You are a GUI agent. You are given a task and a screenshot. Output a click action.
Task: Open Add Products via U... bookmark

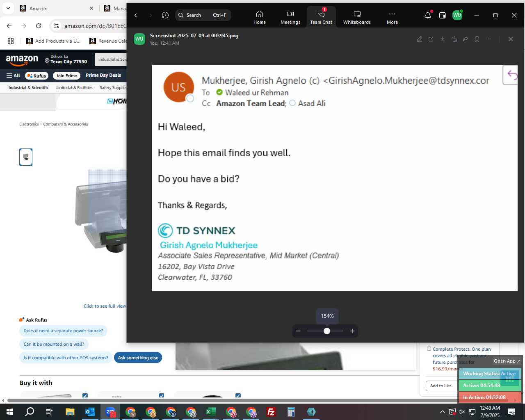coord(53,41)
